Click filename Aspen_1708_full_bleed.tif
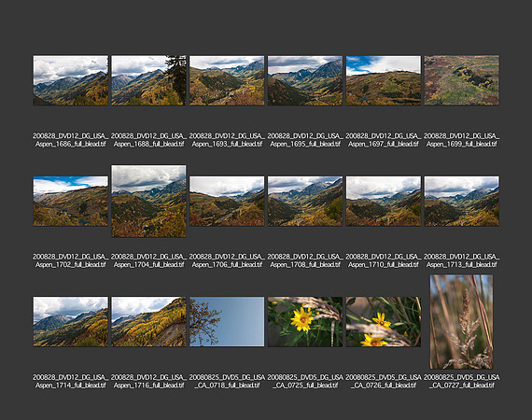532x420 pixels. [x=305, y=260]
